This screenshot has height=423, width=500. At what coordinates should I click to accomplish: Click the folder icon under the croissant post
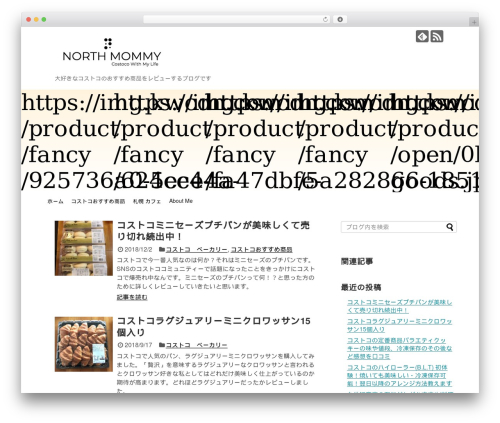point(162,345)
